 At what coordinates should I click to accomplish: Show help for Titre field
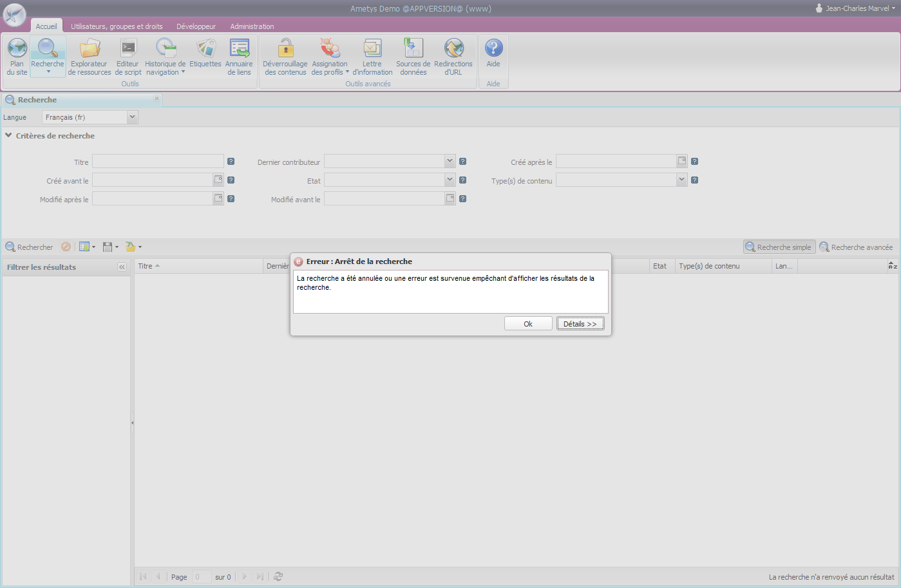point(231,162)
